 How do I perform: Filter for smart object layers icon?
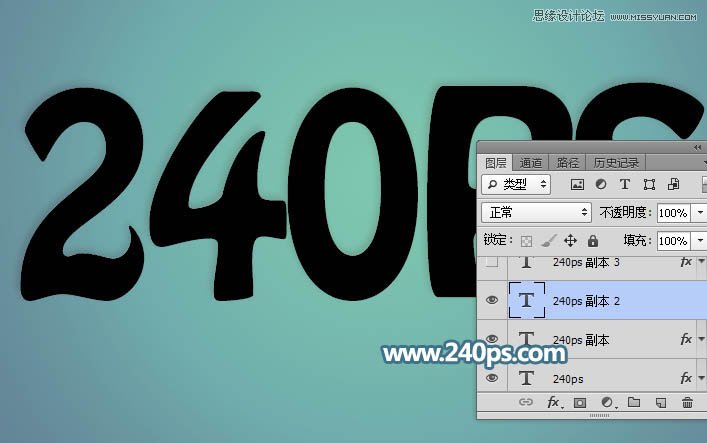point(674,185)
